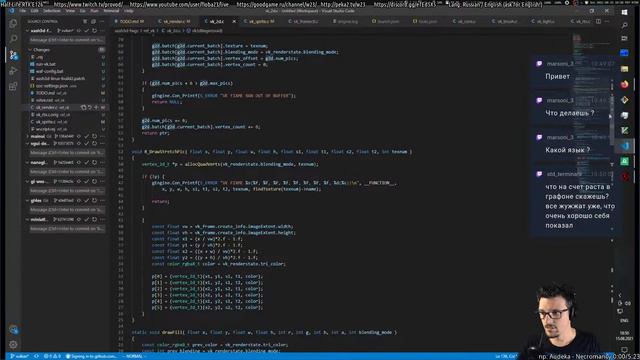Screen dimensions: 640x360
Task: Switch to the vk_render.c tab
Action: point(175,21)
